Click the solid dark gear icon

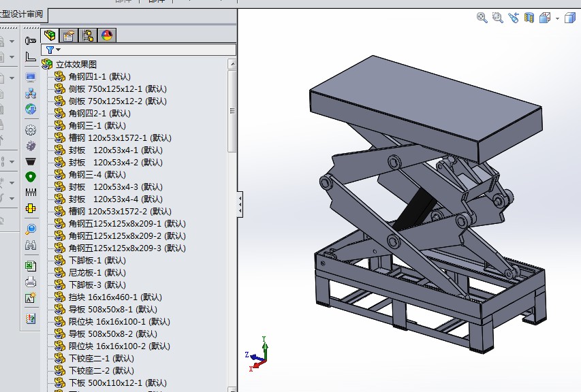click(31, 146)
